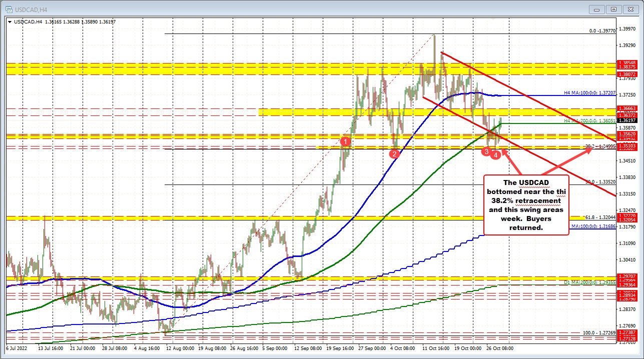Viewport: 644px width, 359px height.
Task: Click the 1.34510 price scale value
Action: (x=626, y=160)
